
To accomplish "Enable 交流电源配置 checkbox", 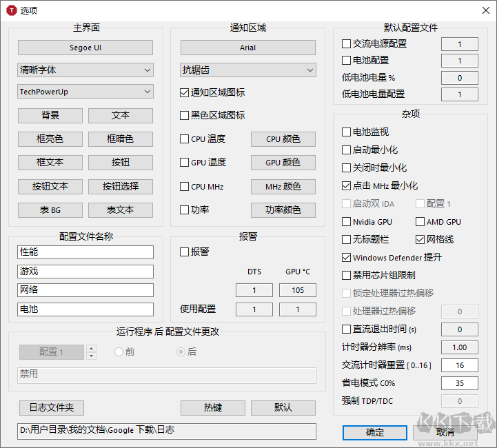I will point(346,43).
